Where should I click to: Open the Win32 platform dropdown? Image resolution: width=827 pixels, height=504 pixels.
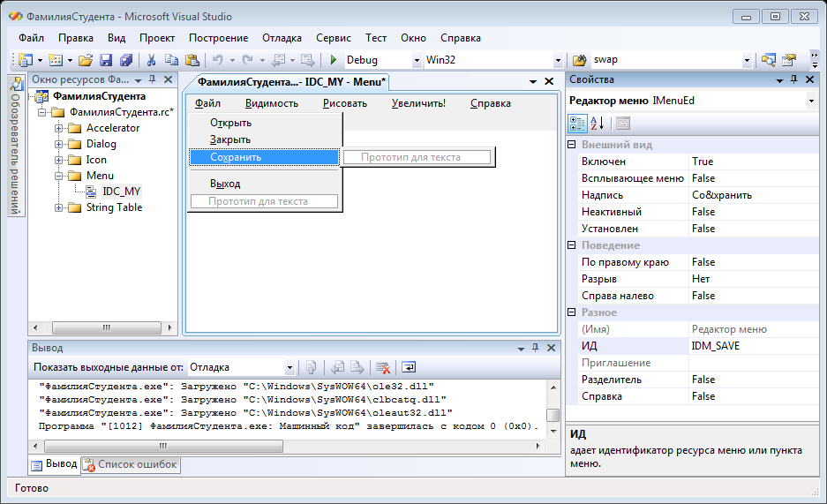click(x=558, y=61)
